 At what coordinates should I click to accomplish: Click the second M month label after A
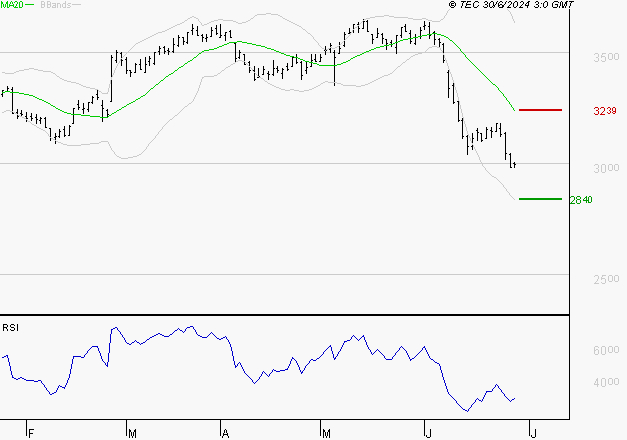tap(326, 433)
